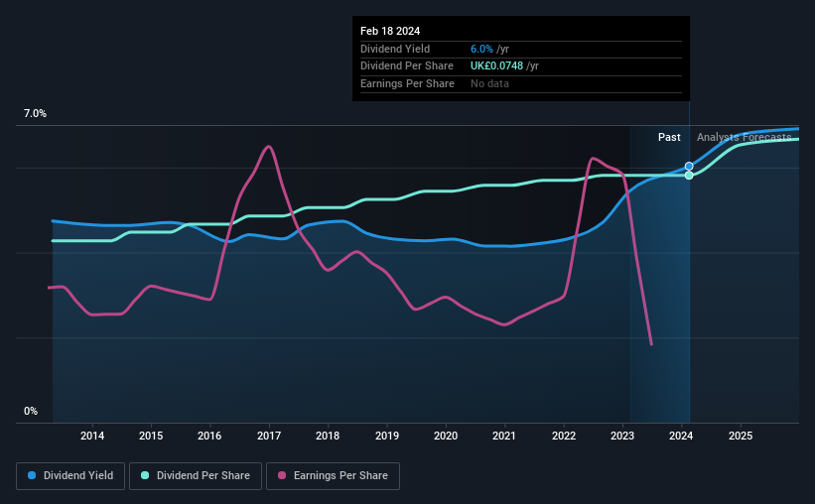Select the 2023 label on the time axis
Screen dimensions: 815x504
622,436
